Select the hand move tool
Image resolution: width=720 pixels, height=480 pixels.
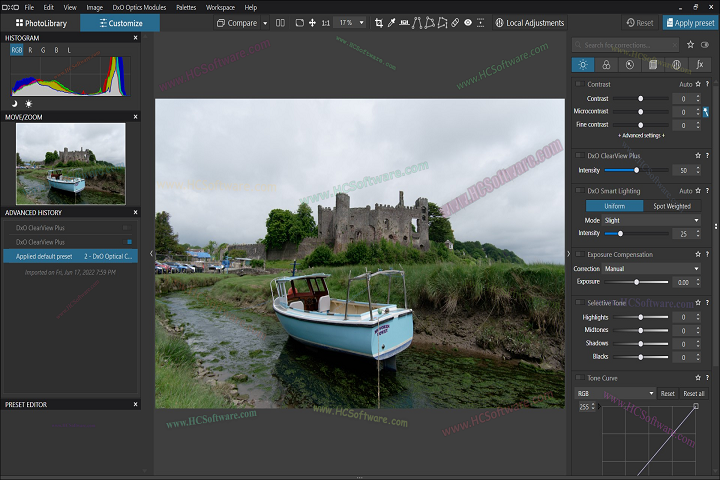point(312,23)
